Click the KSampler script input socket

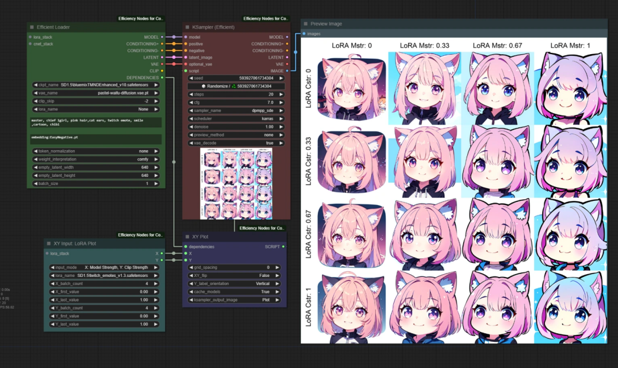coord(186,71)
